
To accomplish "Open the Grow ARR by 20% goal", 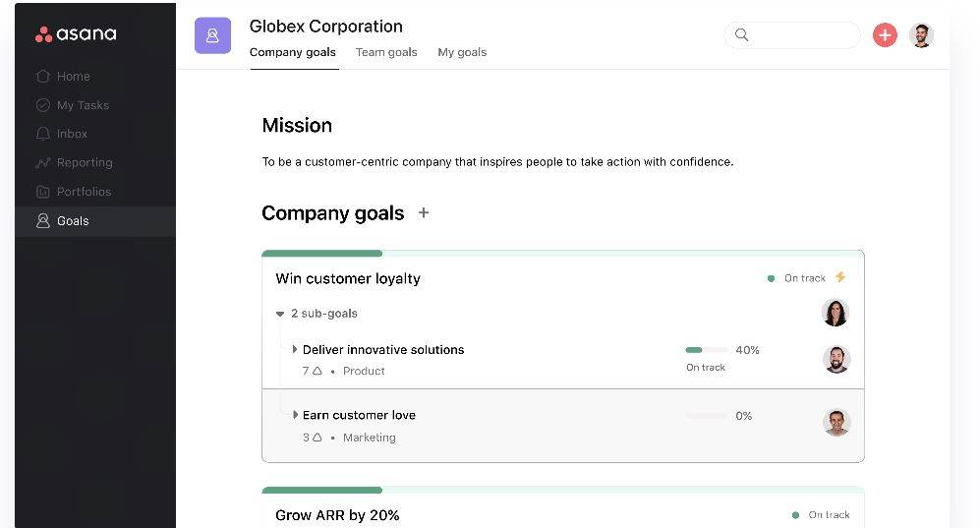I will [337, 515].
